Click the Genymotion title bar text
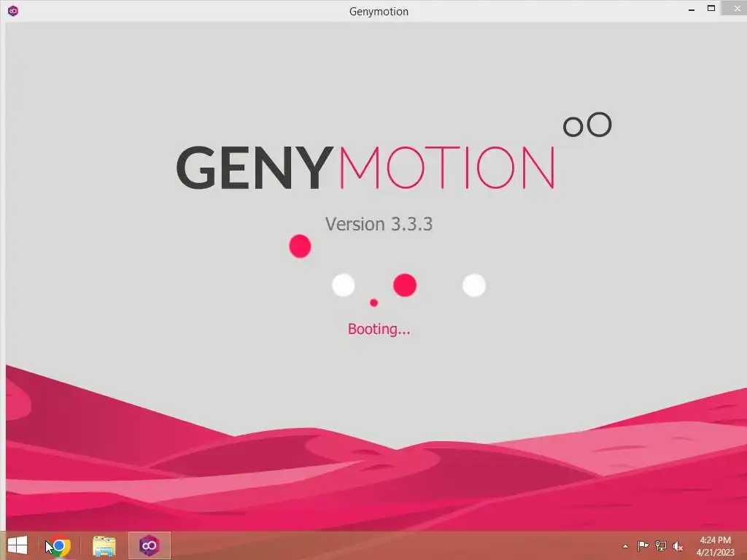Image resolution: width=747 pixels, height=560 pixels. [x=379, y=12]
